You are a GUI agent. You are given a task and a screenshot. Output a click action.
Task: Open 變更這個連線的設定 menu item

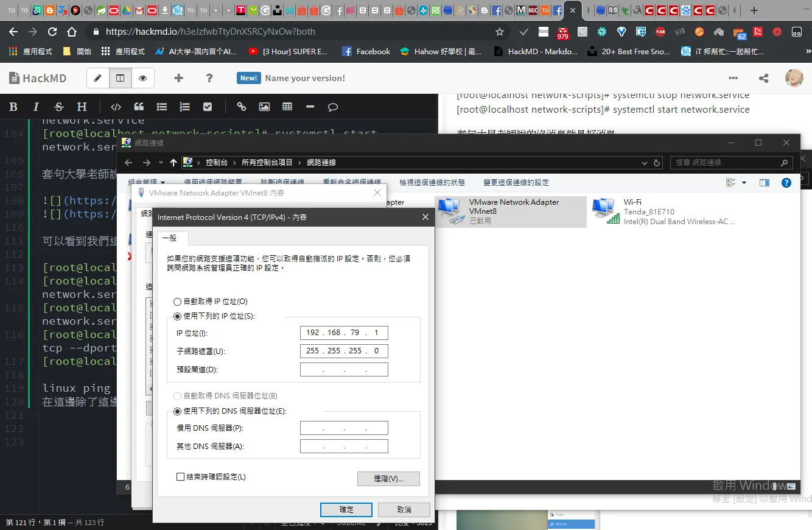(x=516, y=183)
